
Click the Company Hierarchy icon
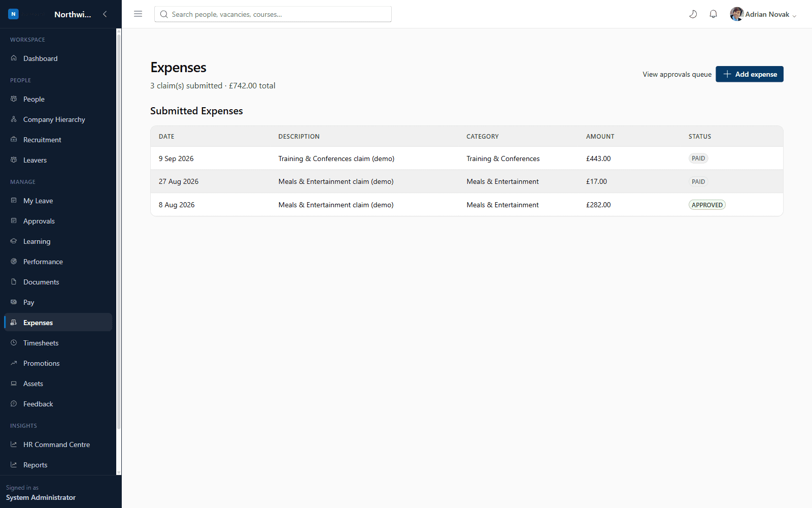point(14,119)
